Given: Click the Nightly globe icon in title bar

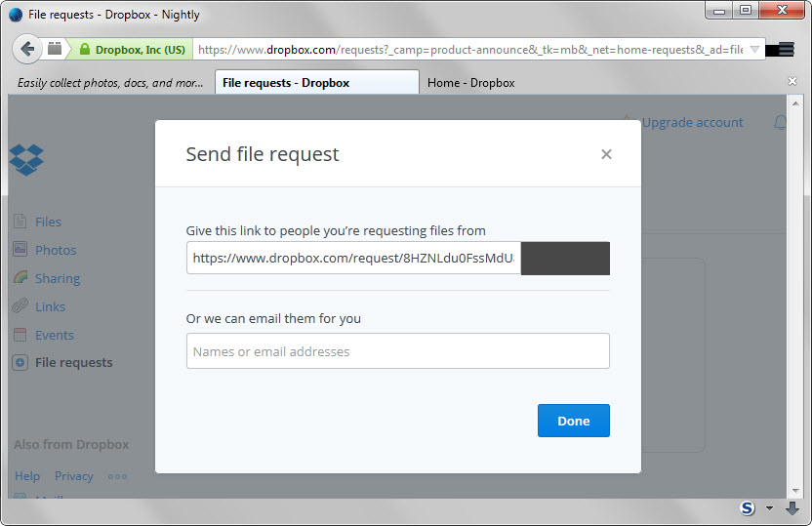Looking at the screenshot, I should (x=16, y=15).
